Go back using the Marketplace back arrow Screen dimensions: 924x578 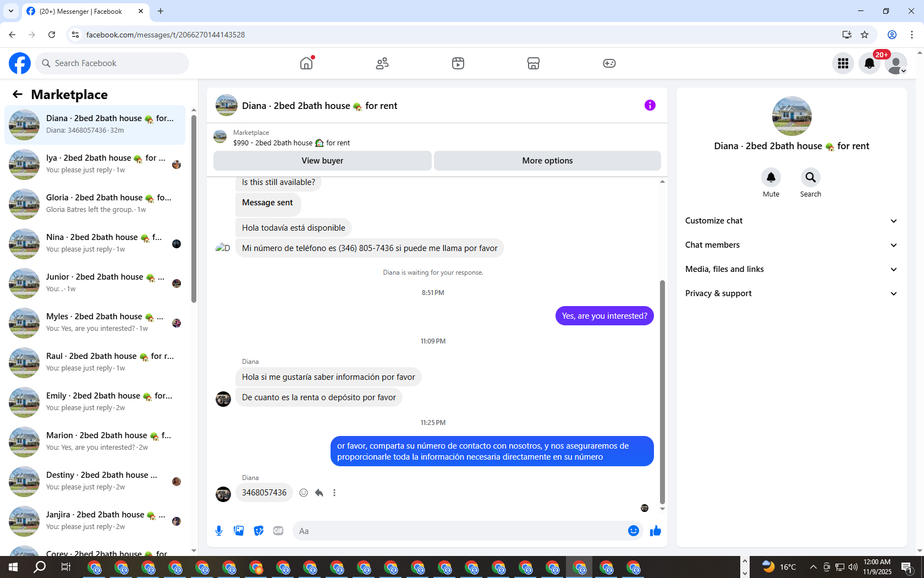click(18, 94)
